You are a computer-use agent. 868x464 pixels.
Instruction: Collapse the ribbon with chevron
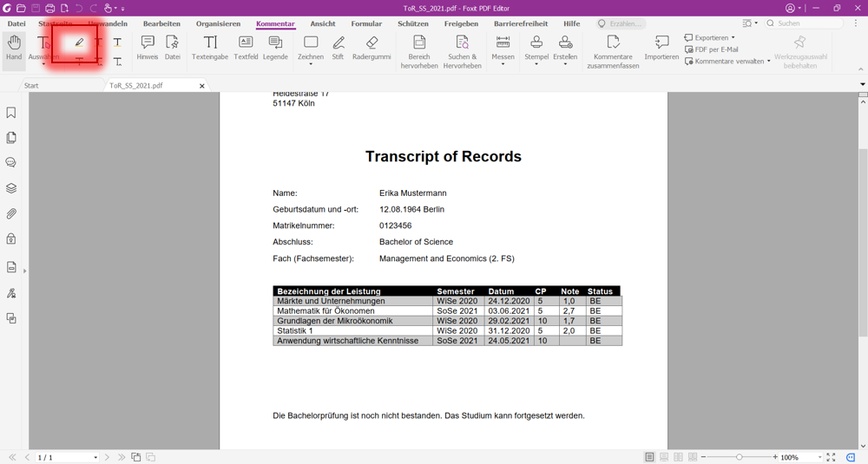tap(861, 69)
